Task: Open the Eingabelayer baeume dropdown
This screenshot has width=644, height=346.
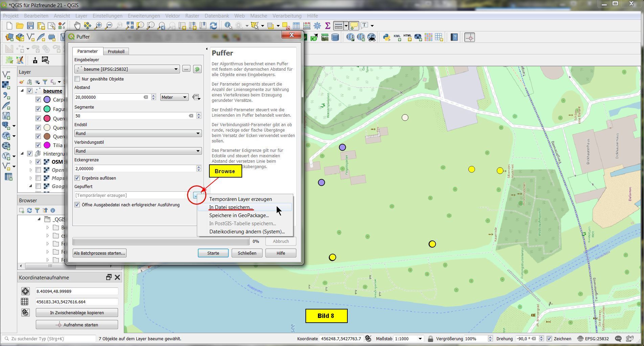Action: [127, 69]
